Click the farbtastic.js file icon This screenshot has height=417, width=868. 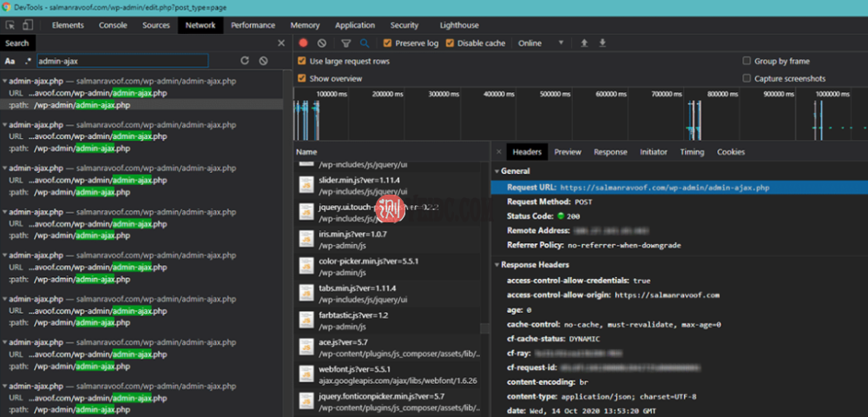(306, 321)
